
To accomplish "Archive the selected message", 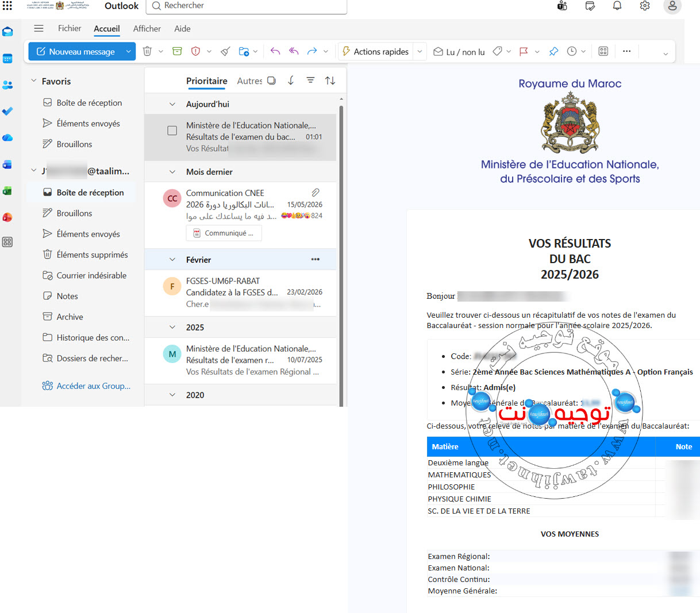I will 177,51.
